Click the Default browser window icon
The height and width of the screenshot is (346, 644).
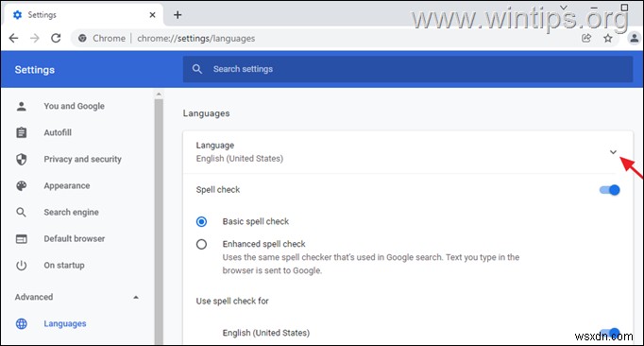(x=22, y=238)
